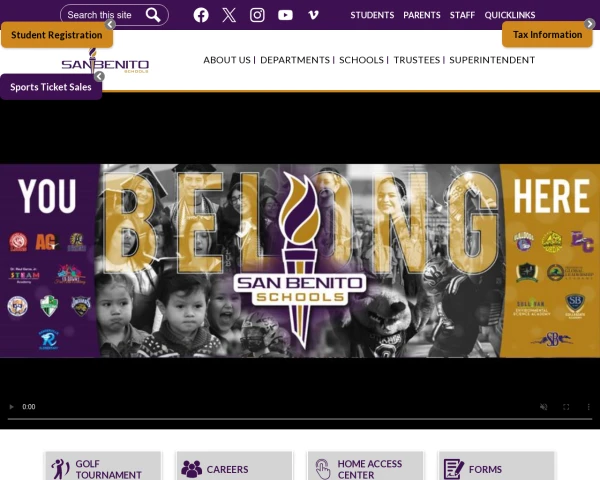Click the Careers people icon
The height and width of the screenshot is (480, 600).
[191, 469]
